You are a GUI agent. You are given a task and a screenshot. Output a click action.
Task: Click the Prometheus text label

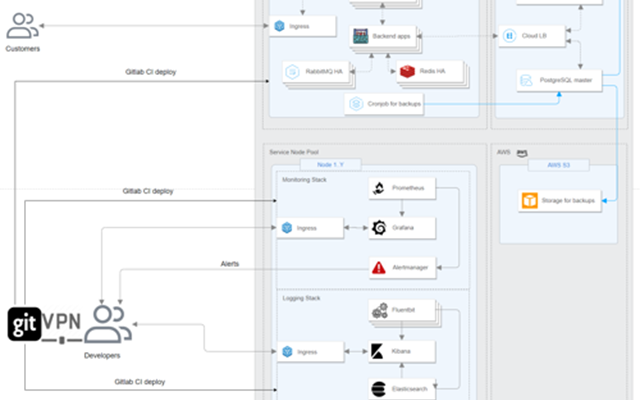point(408,188)
